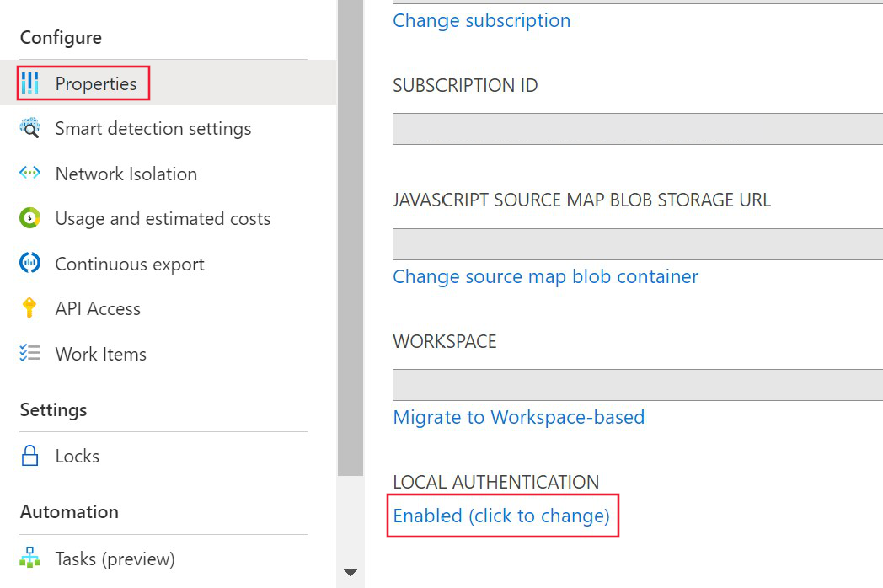The height and width of the screenshot is (588, 883).
Task: Select the Workspace field
Action: (632, 385)
